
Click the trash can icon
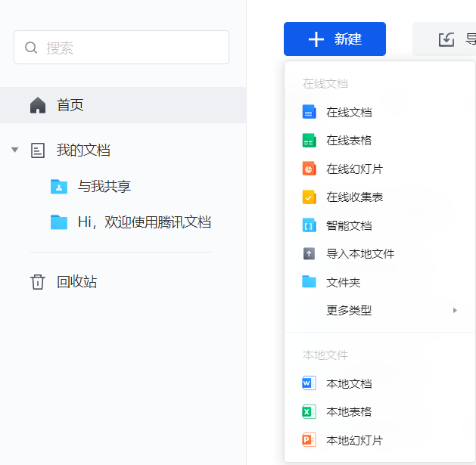tap(38, 282)
